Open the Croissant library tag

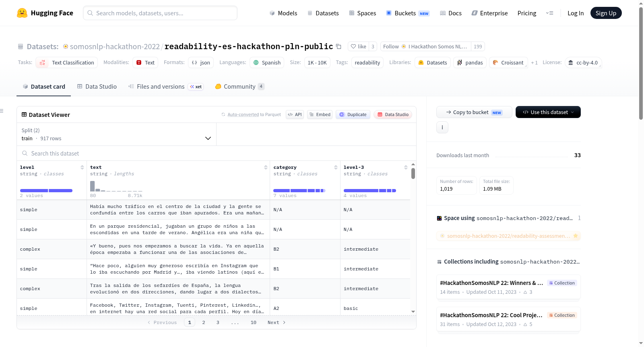[x=508, y=62]
